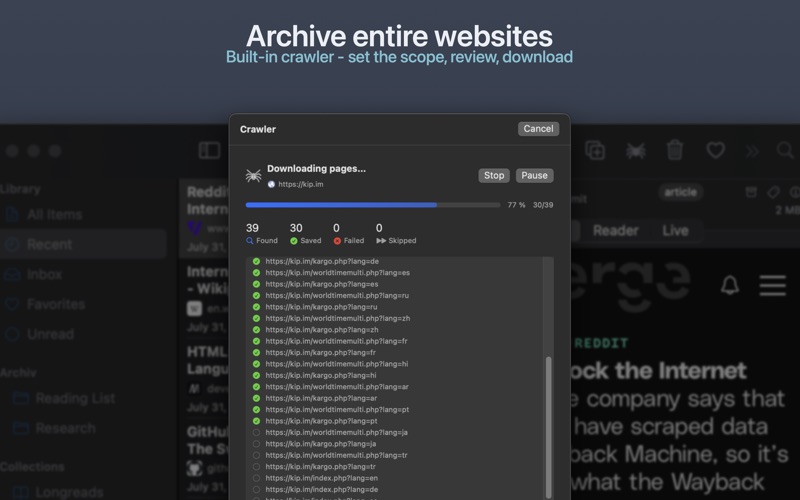Select row kargo.php?lang=pt
The height and width of the screenshot is (500, 800).
(394, 421)
